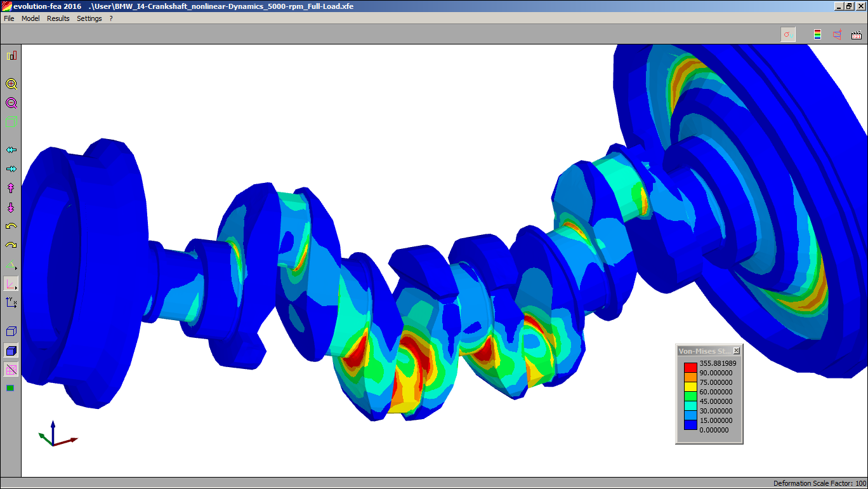
Task: Minimize the evolution-fea window
Action: [839, 6]
